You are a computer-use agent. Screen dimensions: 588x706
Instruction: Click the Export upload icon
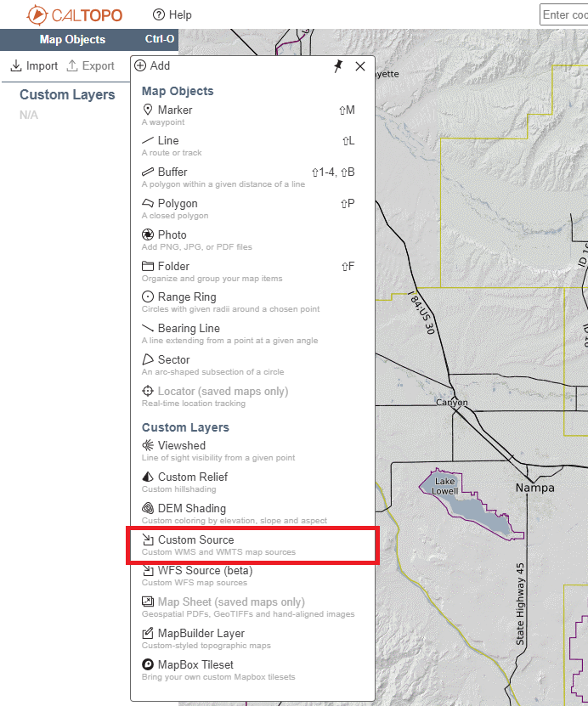click(72, 65)
